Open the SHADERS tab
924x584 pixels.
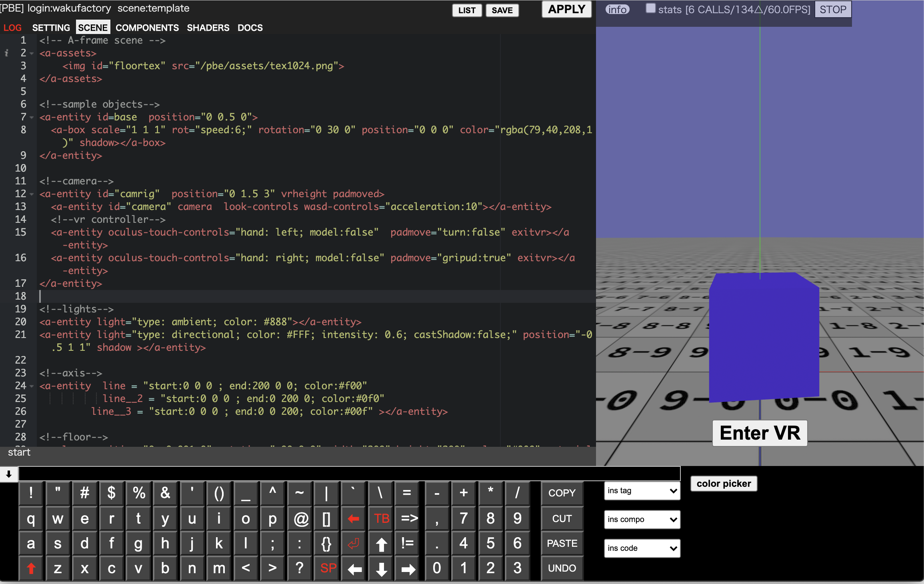208,28
